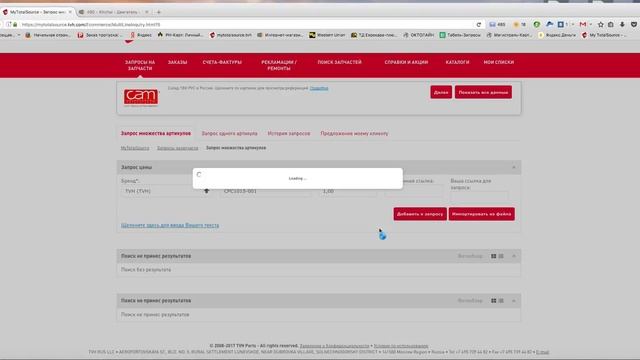640x360 pixels.
Task: Open the Western Union bookmark
Action: pyautogui.click(x=327, y=35)
